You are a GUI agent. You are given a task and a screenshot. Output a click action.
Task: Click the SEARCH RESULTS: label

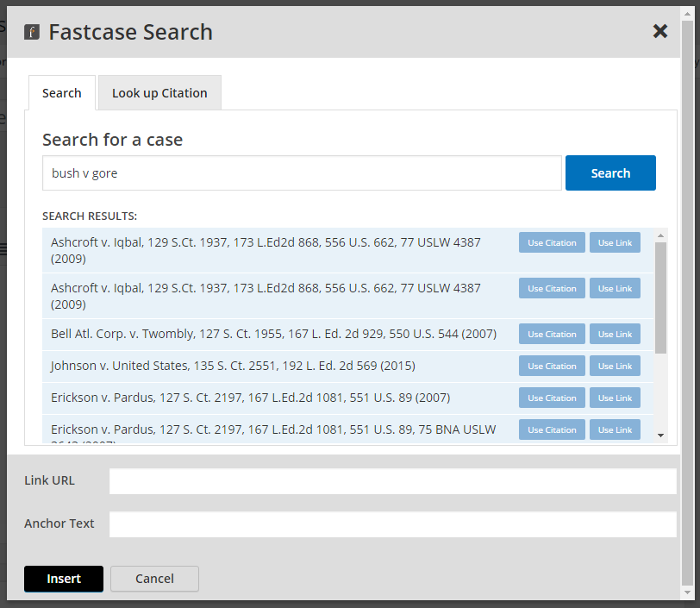pyautogui.click(x=90, y=216)
